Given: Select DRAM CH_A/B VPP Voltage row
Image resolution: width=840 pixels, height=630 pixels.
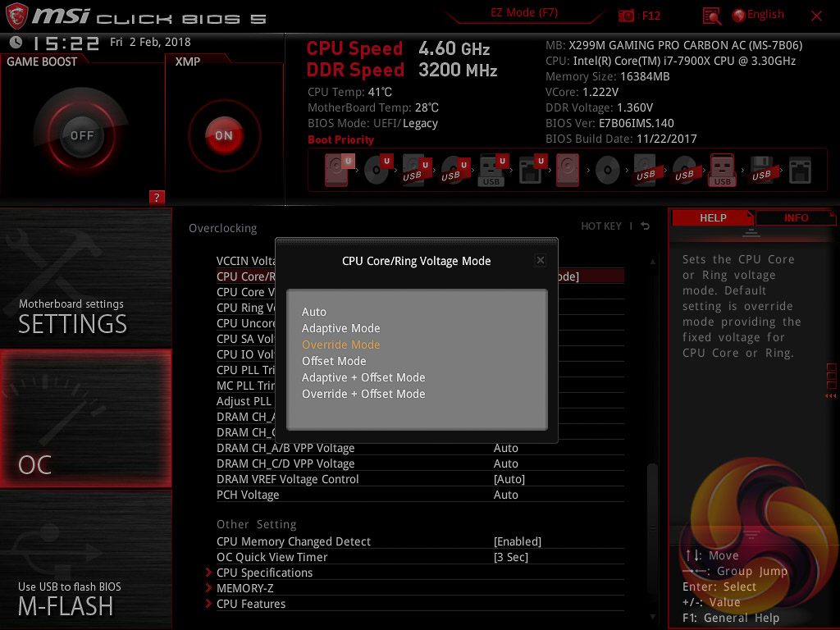Looking at the screenshot, I should (x=420, y=448).
